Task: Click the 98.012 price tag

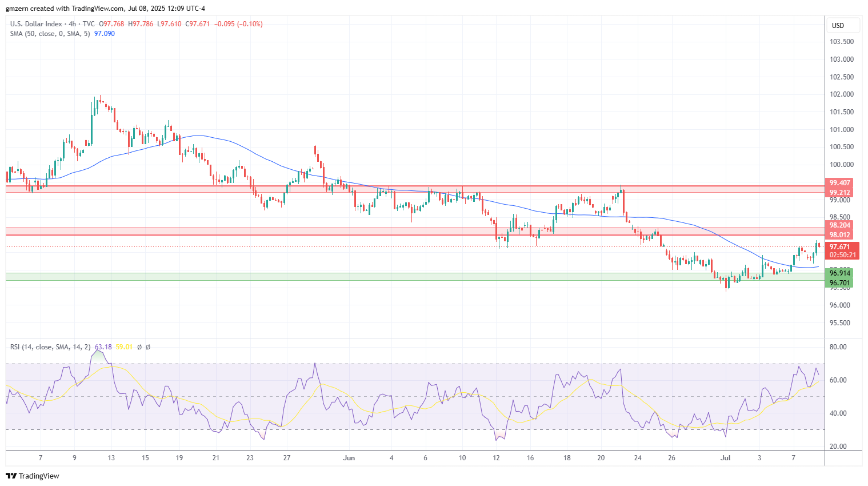Action: click(x=840, y=235)
